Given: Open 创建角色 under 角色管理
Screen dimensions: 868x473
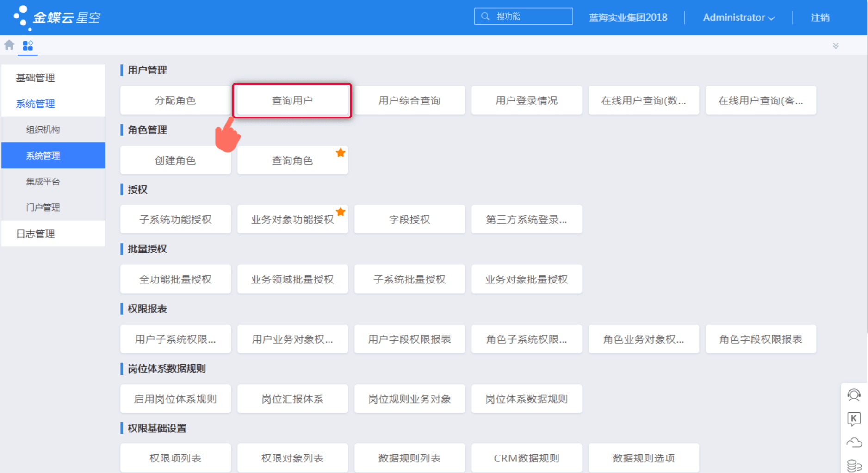Looking at the screenshot, I should click(x=175, y=160).
